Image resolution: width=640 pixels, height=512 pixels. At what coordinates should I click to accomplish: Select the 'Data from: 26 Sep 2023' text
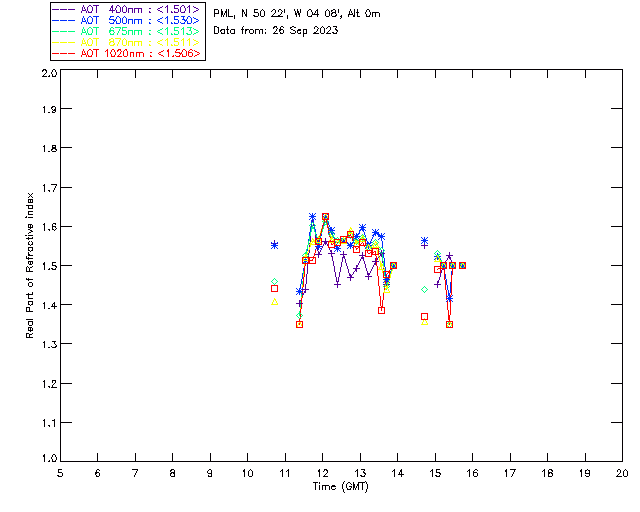(276, 31)
